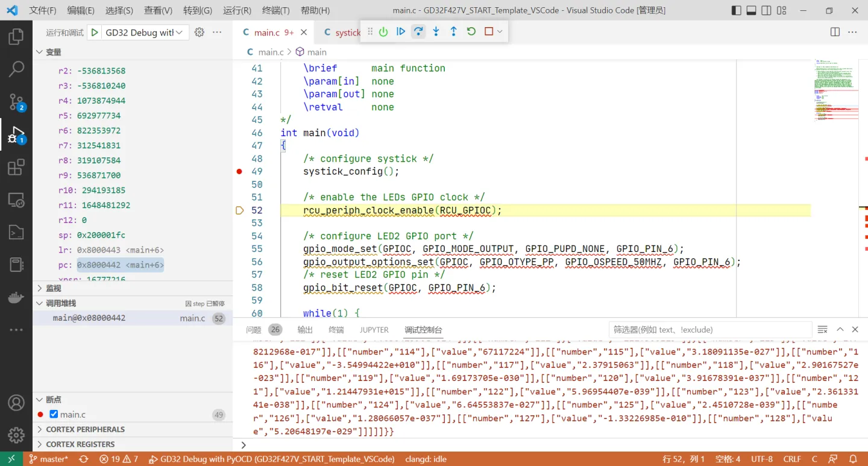Stop debugging with the red square
Image resolution: width=868 pixels, height=466 pixels.
[487, 32]
